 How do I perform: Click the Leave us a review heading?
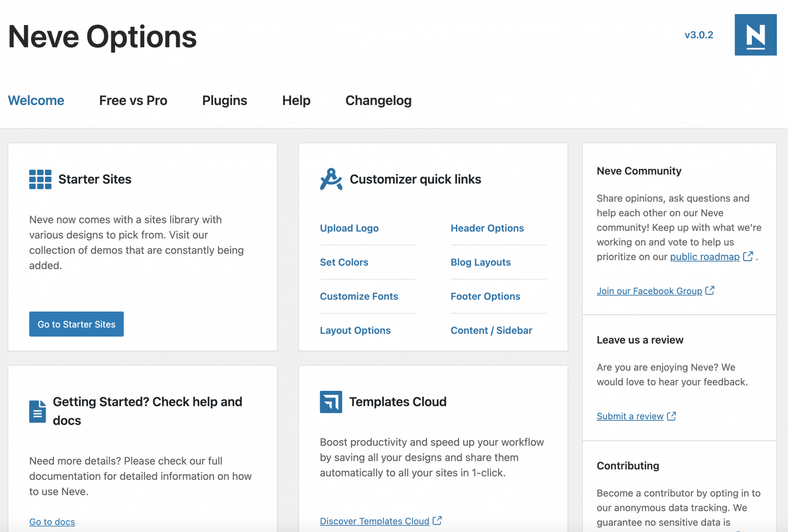(x=640, y=340)
